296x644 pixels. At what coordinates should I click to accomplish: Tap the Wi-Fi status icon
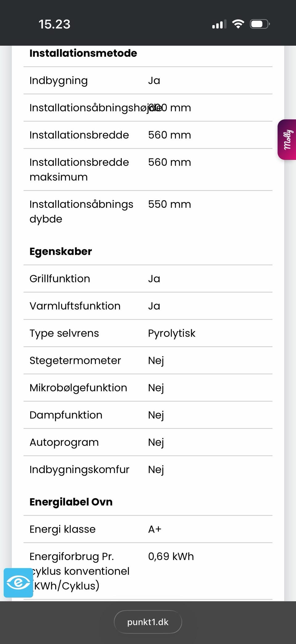coord(238,24)
